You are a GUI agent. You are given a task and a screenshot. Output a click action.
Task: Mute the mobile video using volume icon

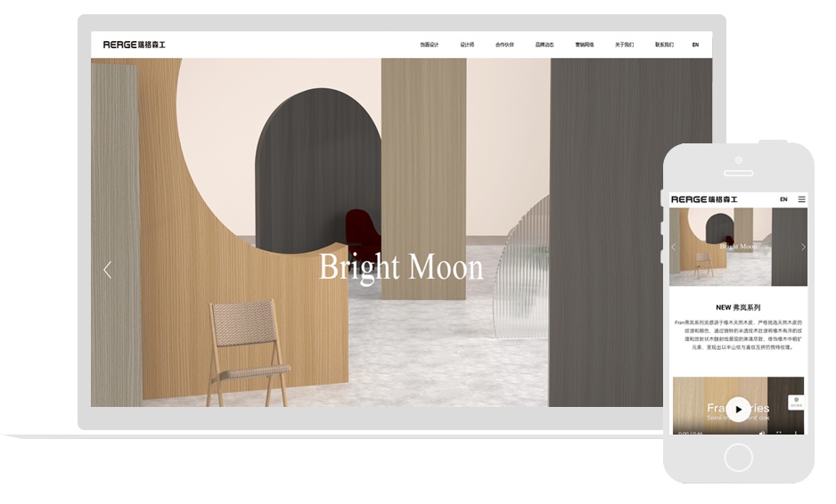pyautogui.click(x=762, y=433)
